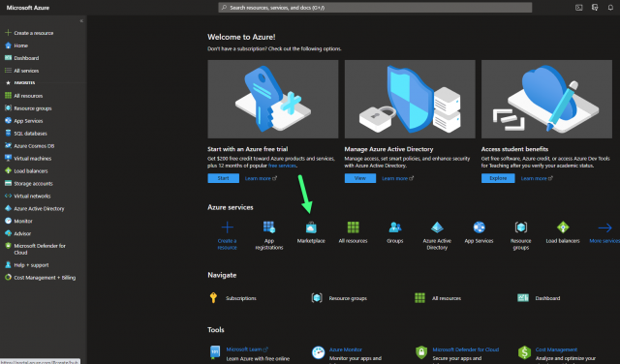Open Dashboard under Navigate

[x=539, y=298]
